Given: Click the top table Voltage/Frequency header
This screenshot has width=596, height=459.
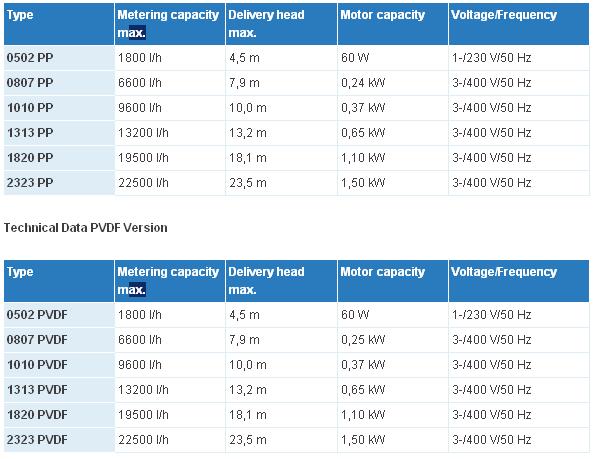Looking at the screenshot, I should click(519, 24).
